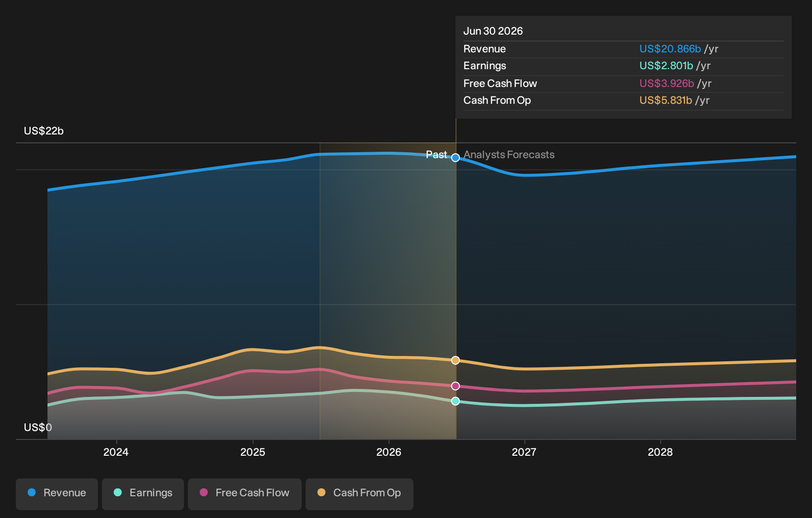Click the 2027 x-axis label

[524, 452]
